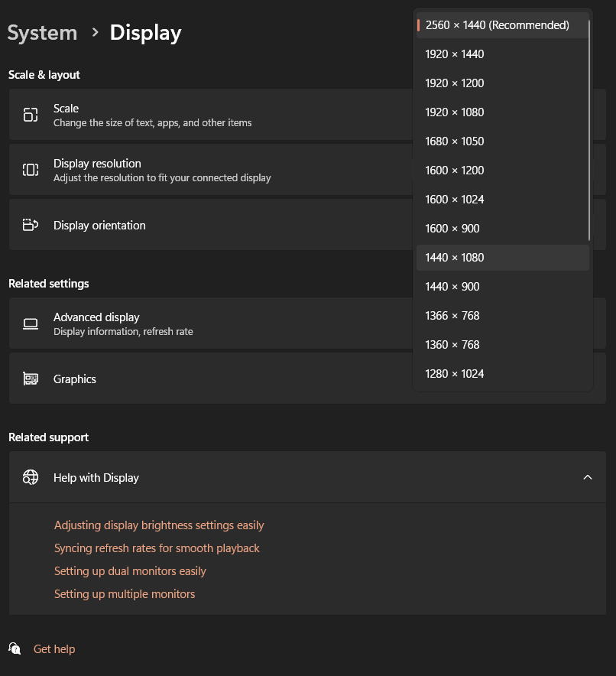Click the Advanced display monitor icon

[x=31, y=323]
